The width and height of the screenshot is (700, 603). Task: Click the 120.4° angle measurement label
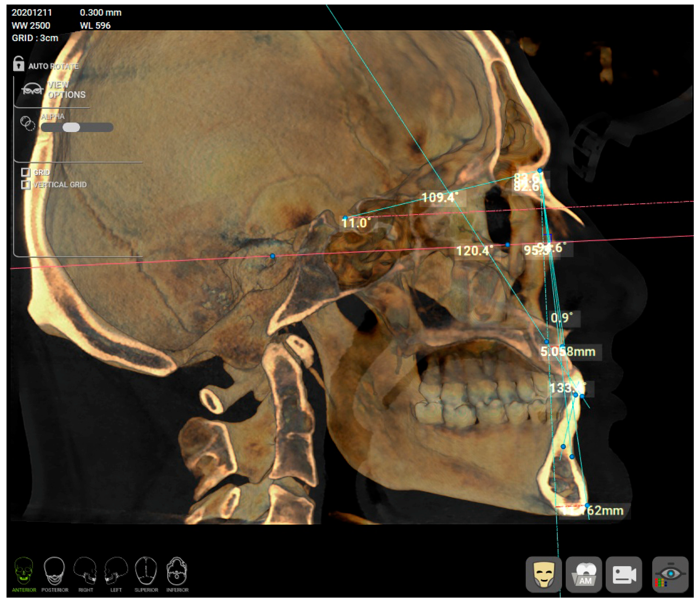coord(474,251)
